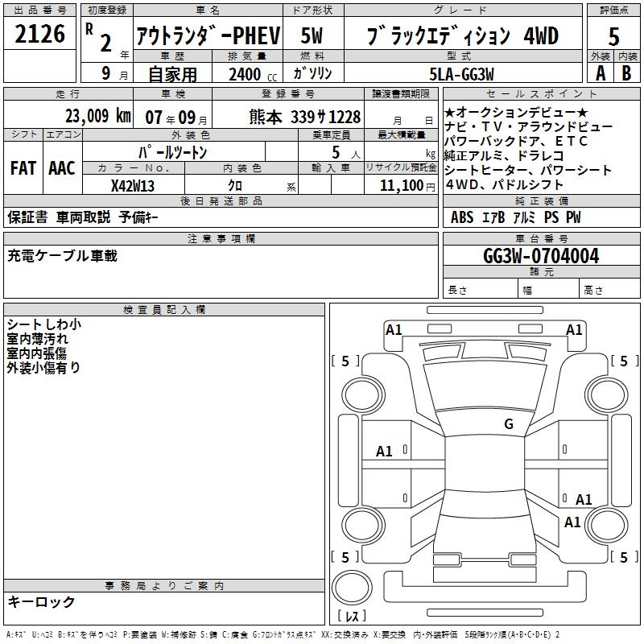Select recycle deposit 11,100円
644x644 pixels.
point(407,186)
